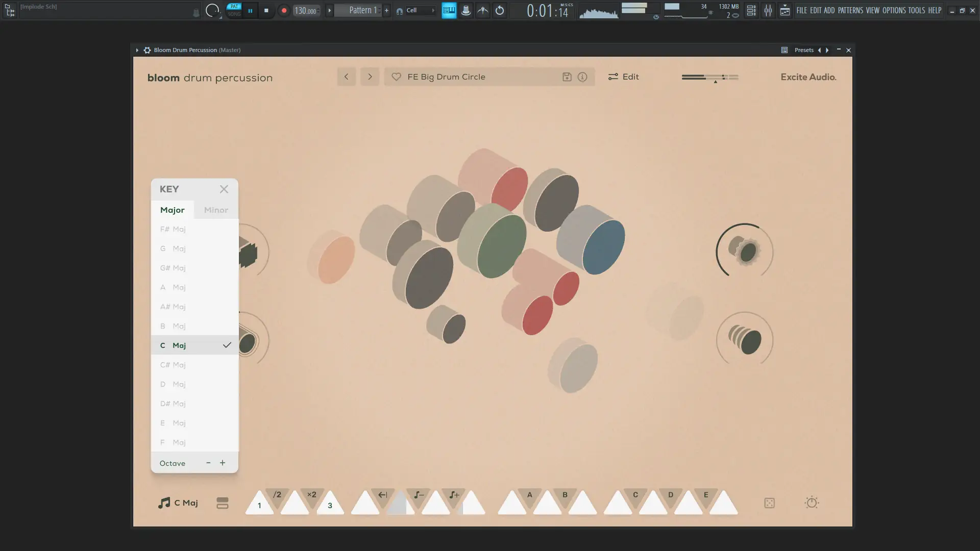This screenshot has height=551, width=980.
Task: Click the keyboard layout icon beside C Maj
Action: [x=223, y=503]
